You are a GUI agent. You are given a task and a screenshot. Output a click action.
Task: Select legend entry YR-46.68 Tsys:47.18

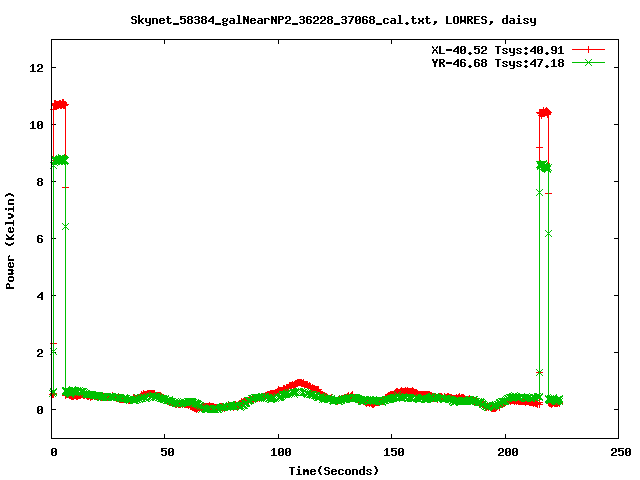498,63
